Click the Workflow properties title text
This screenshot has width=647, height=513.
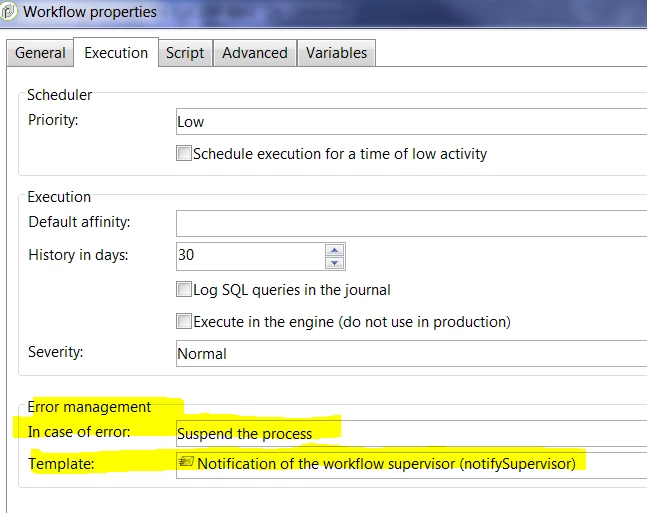click(x=90, y=12)
